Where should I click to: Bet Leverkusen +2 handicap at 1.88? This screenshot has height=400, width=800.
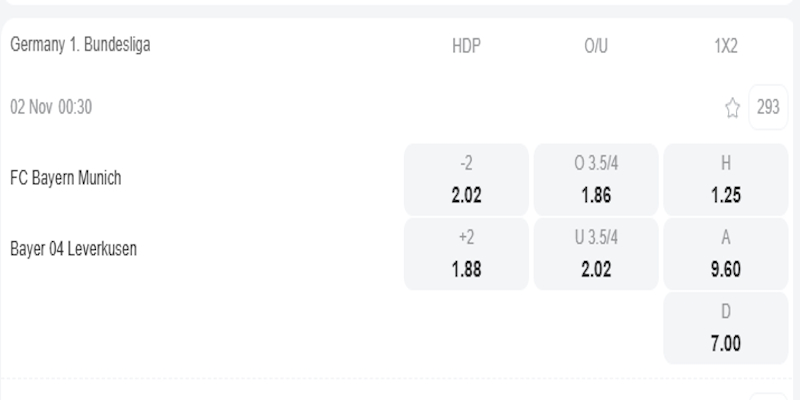click(466, 254)
